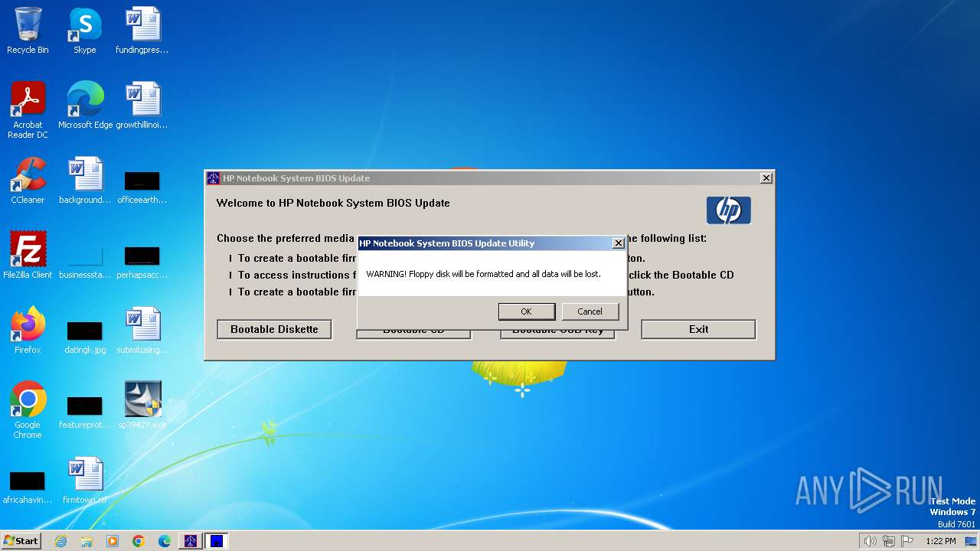Select the businesssta file icon
This screenshot has height=551, width=980.
[85, 262]
